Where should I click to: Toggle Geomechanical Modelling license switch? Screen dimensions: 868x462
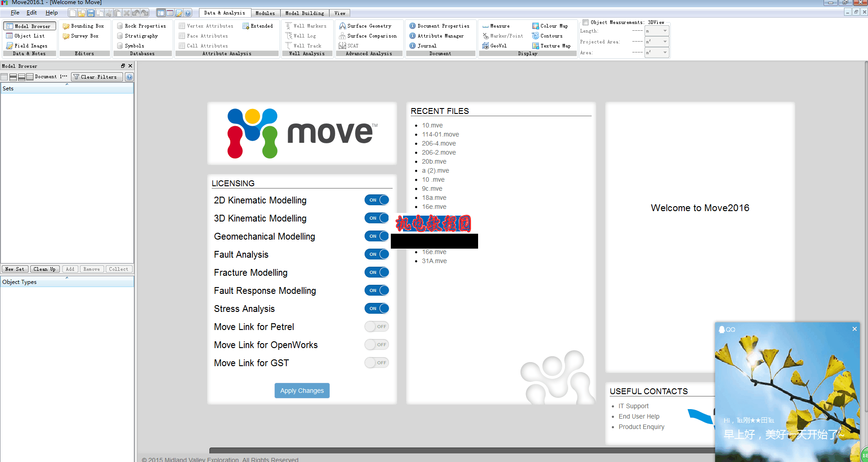click(x=377, y=236)
